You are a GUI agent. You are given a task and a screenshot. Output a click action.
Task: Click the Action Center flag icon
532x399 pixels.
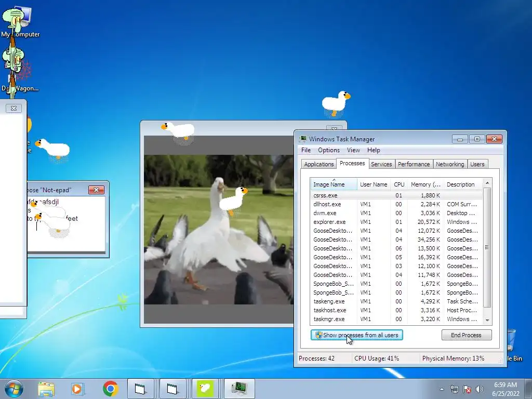point(467,389)
